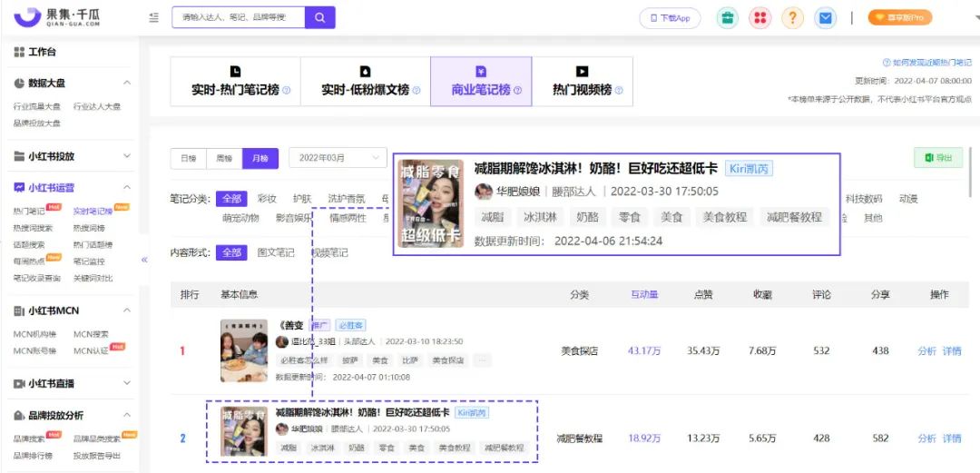Click help icon next to 实时-低粉爆文榜
980x473 pixels.
point(416,90)
